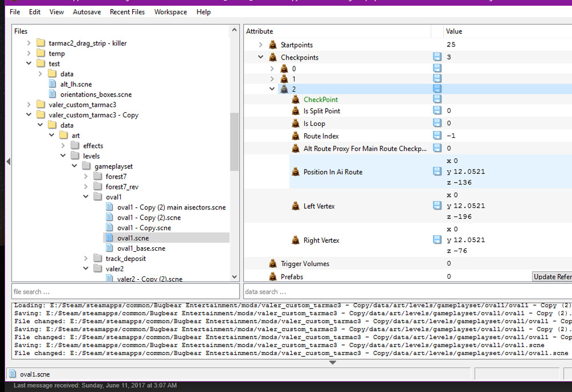Expand the forest7 folder

(86, 176)
